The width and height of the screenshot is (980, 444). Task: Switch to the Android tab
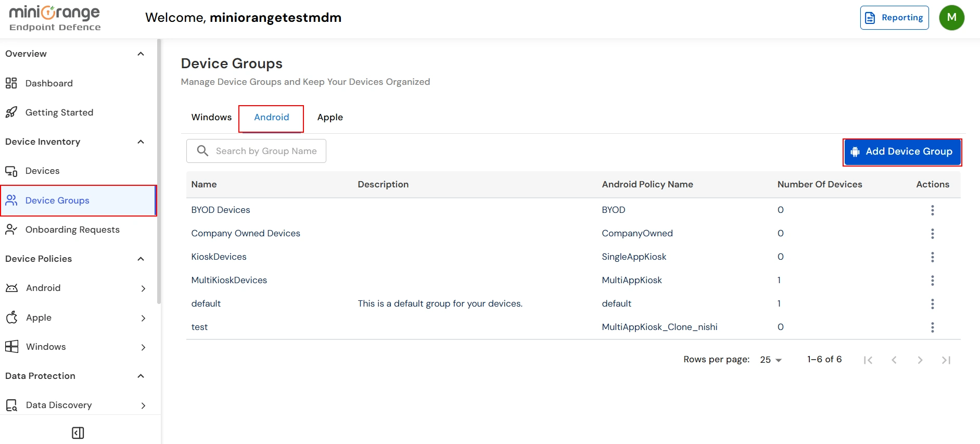click(271, 118)
